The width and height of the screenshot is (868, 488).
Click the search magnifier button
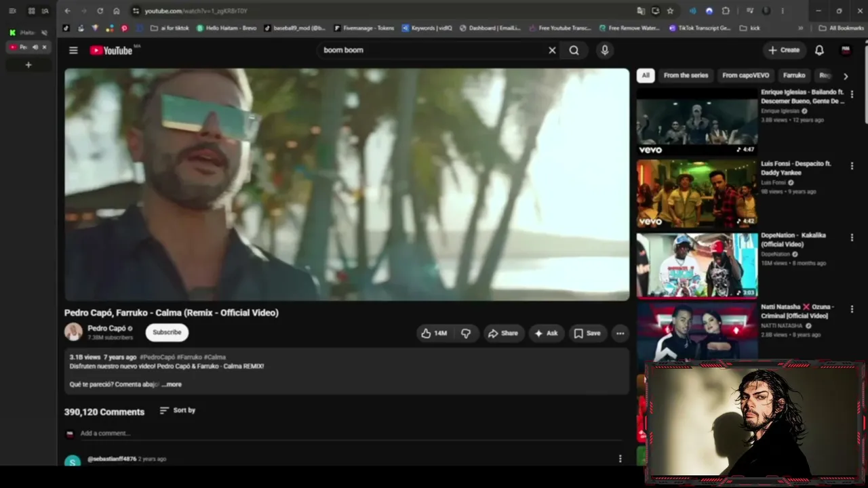coord(574,50)
